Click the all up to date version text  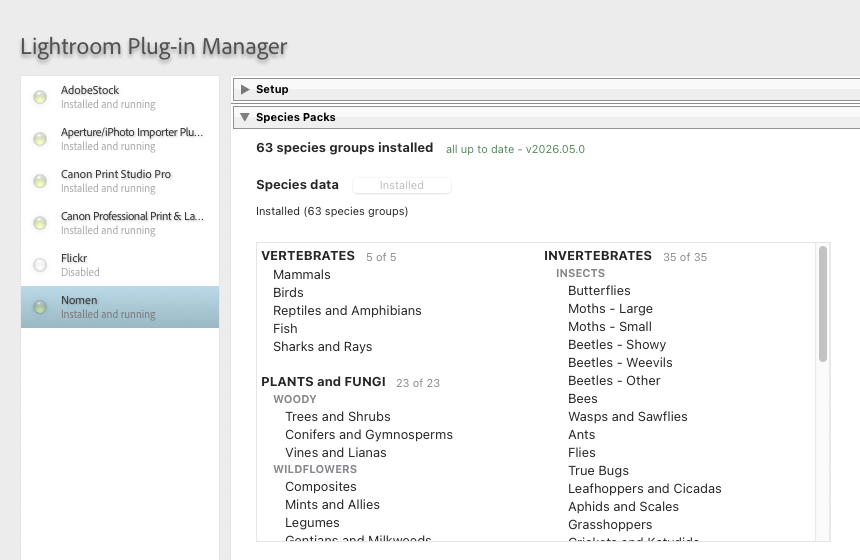(x=515, y=149)
